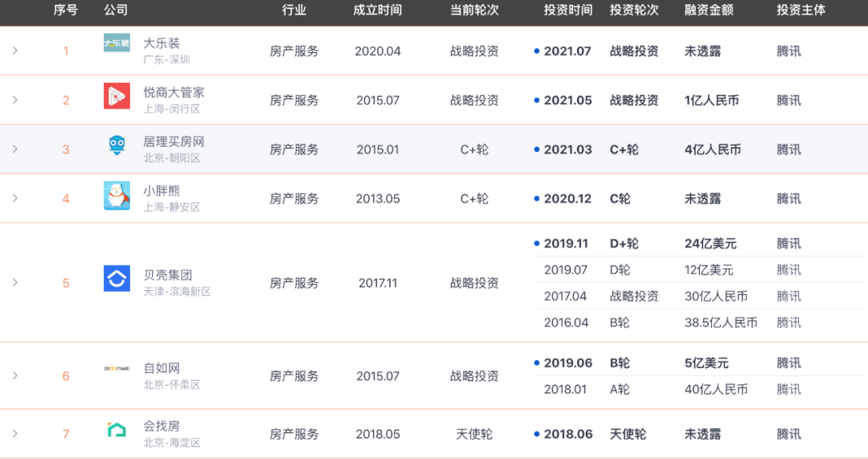The height and width of the screenshot is (459, 868).
Task: Click the 北京-海淀区 location text
Action: tap(172, 443)
